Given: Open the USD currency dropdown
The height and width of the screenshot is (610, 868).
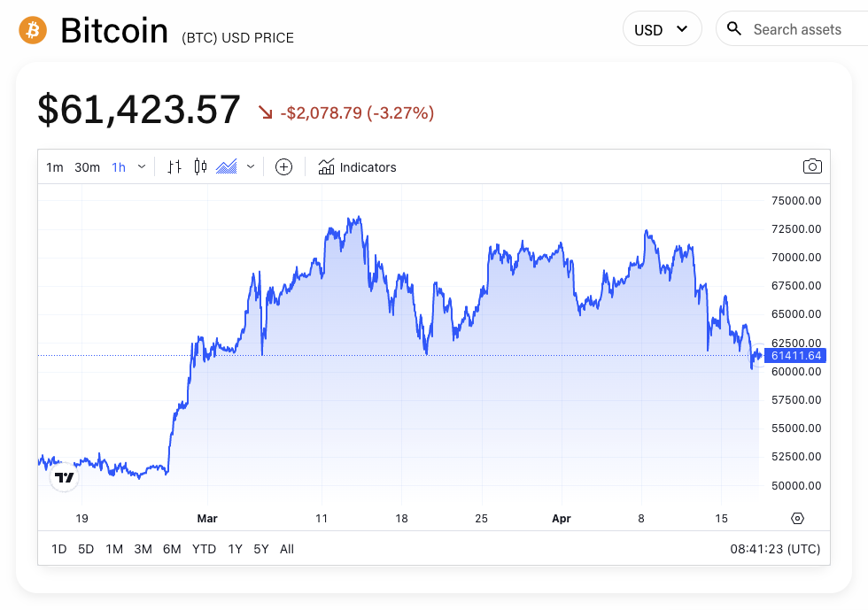Looking at the screenshot, I should point(662,28).
